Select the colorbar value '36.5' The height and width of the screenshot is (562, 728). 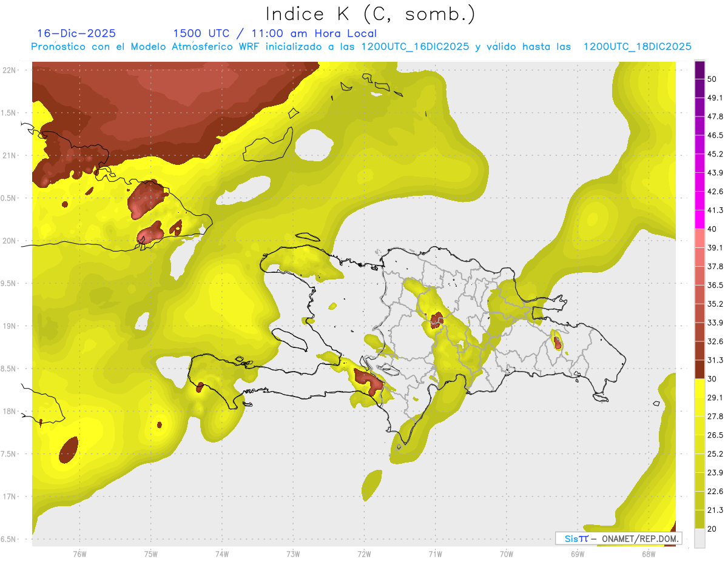[715, 285]
